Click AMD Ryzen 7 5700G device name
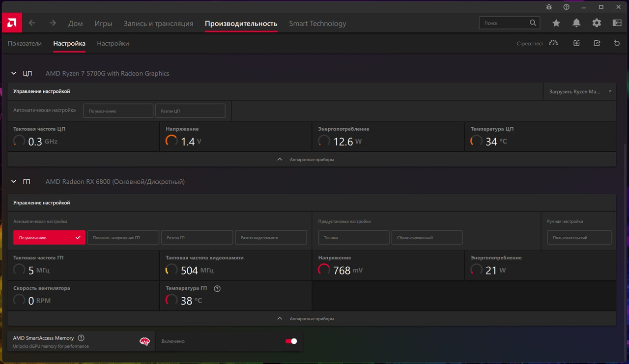 [x=107, y=73]
